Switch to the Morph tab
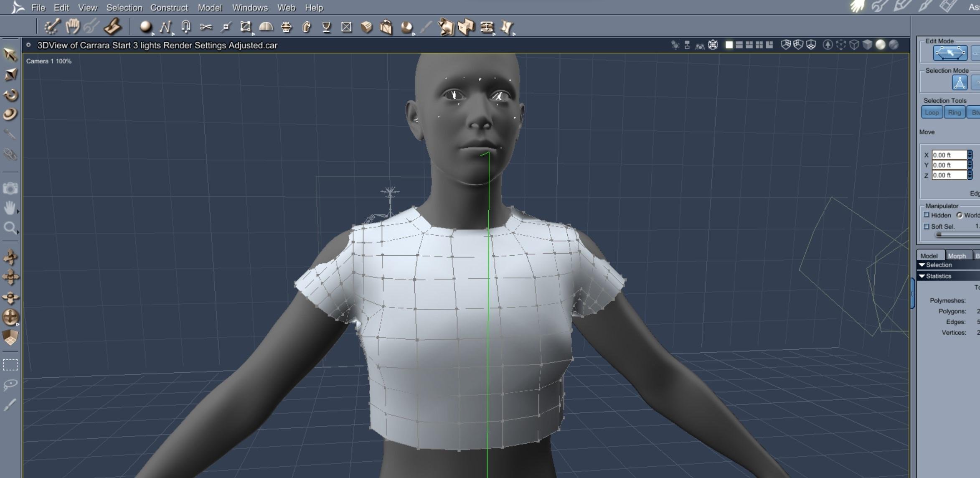 coord(957,256)
